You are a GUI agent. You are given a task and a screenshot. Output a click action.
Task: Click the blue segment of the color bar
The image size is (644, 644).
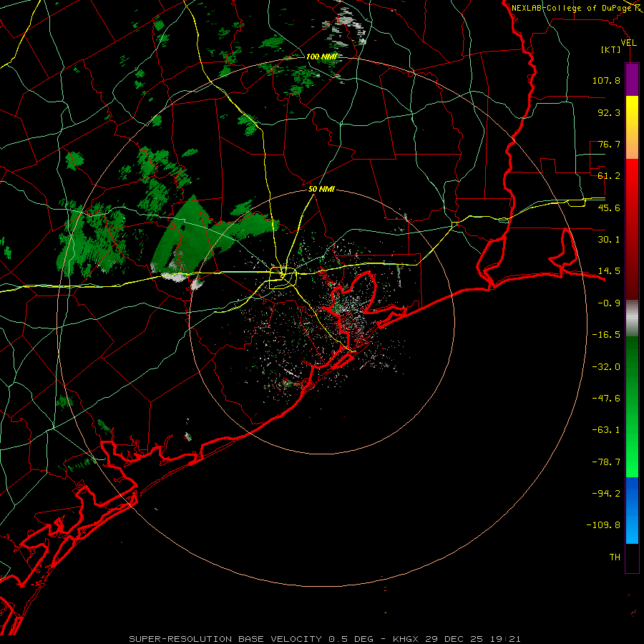coord(632,510)
